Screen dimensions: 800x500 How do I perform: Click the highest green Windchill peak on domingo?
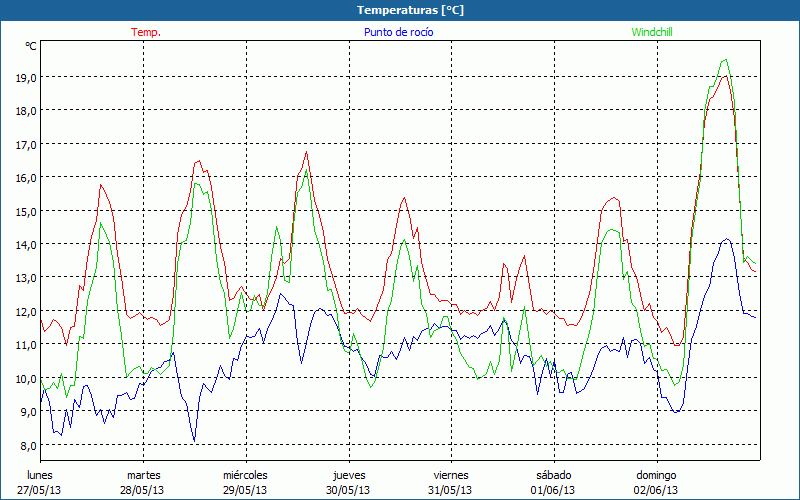724,60
